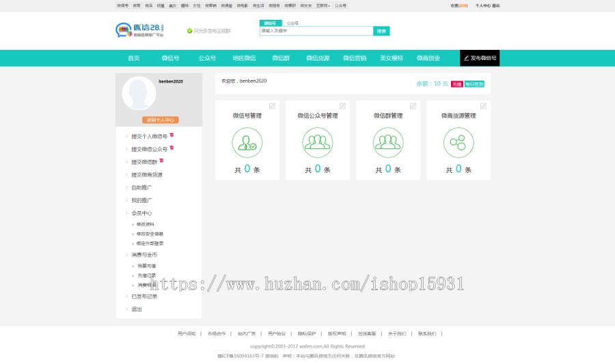Image resolution: width=615 pixels, height=364 pixels.
Task: Open 我要充值 under 消费与金币
Action: [x=147, y=266]
